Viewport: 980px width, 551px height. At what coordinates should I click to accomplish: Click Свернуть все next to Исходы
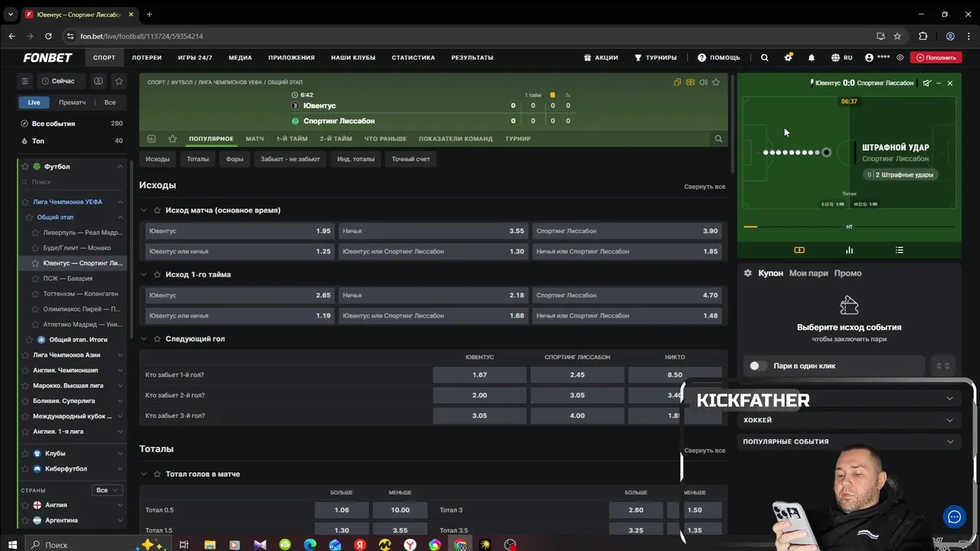coord(704,187)
